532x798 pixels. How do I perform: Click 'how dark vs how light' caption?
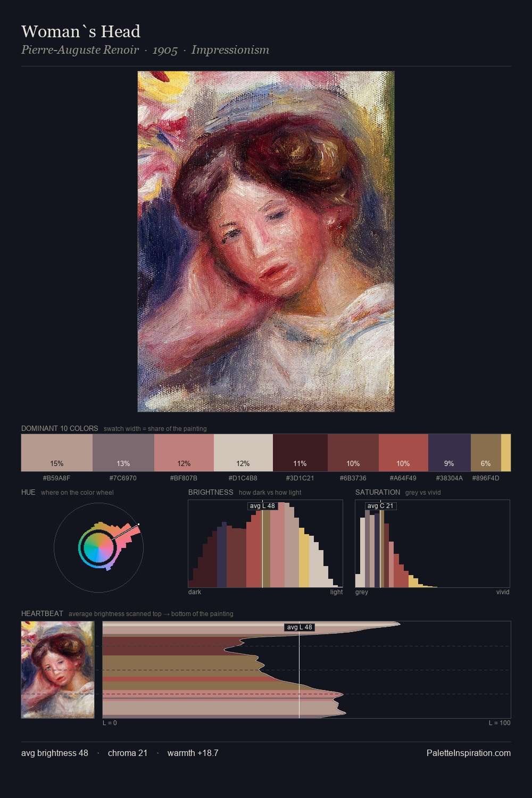[x=270, y=493]
